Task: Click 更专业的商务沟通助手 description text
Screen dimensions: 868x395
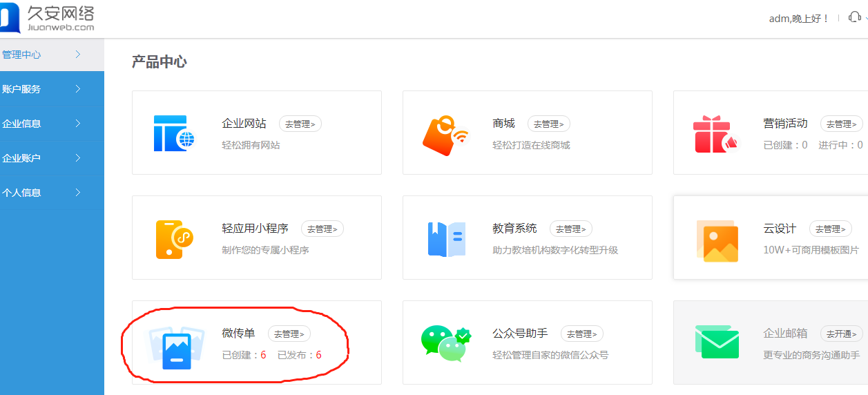Action: click(x=811, y=355)
